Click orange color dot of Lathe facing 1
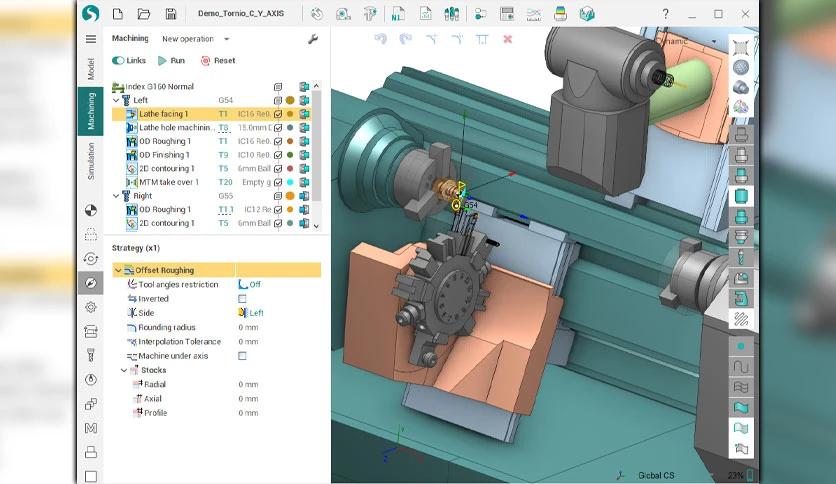The height and width of the screenshot is (484, 836). 290,114
